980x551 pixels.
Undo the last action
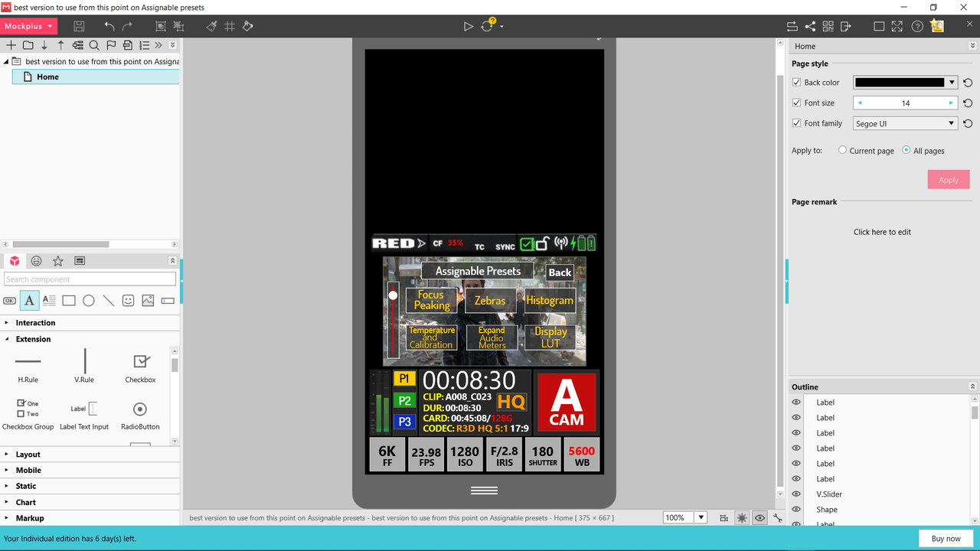(x=109, y=26)
